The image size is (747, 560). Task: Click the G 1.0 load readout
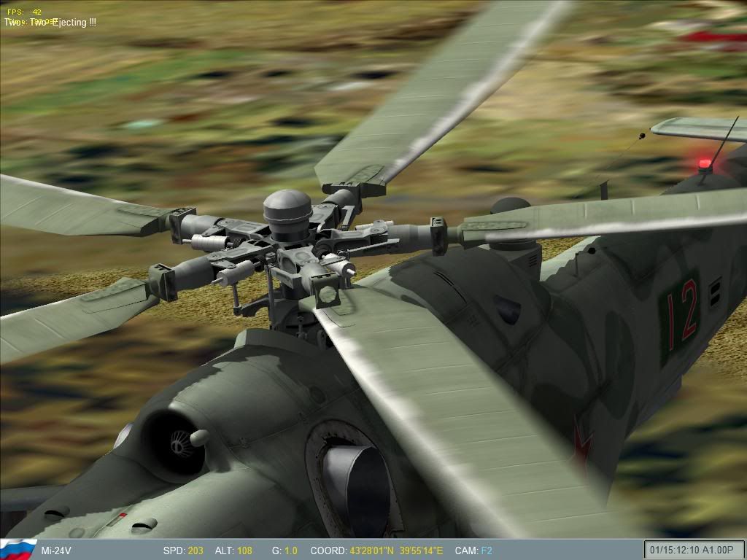coord(285,551)
